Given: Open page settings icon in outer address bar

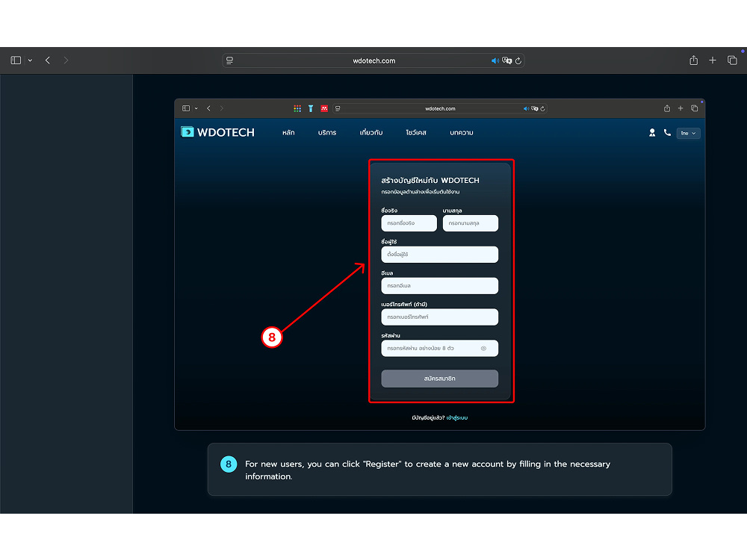Looking at the screenshot, I should point(229,60).
